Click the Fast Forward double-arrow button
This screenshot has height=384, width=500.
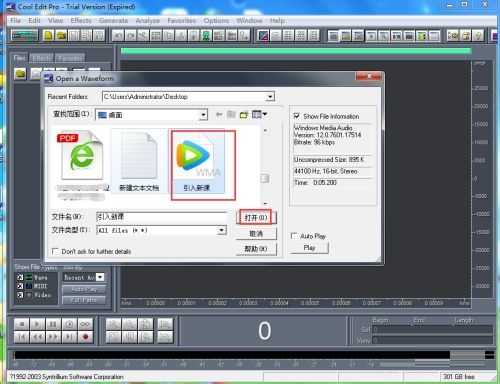coord(53,337)
